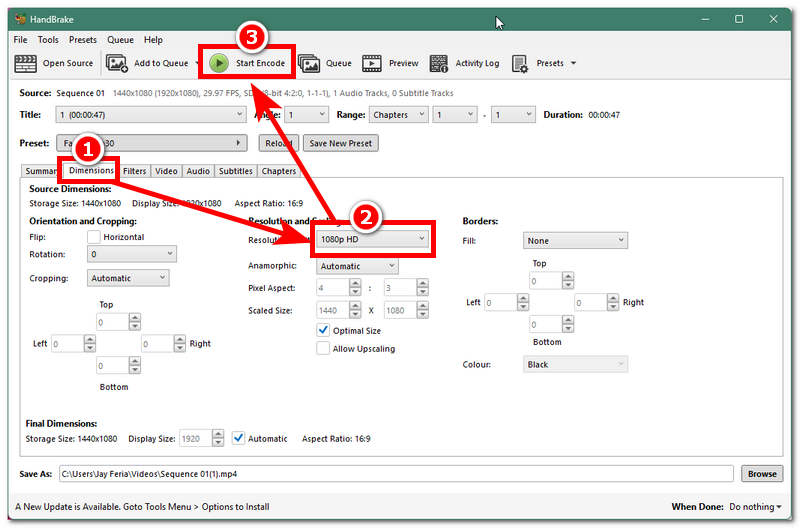Click the green Start Encode play icon
Viewport: 800px width, 528px height.
(x=219, y=63)
